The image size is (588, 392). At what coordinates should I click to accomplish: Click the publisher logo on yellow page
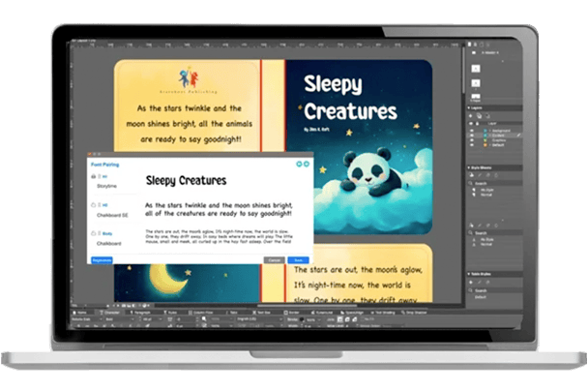[189, 78]
